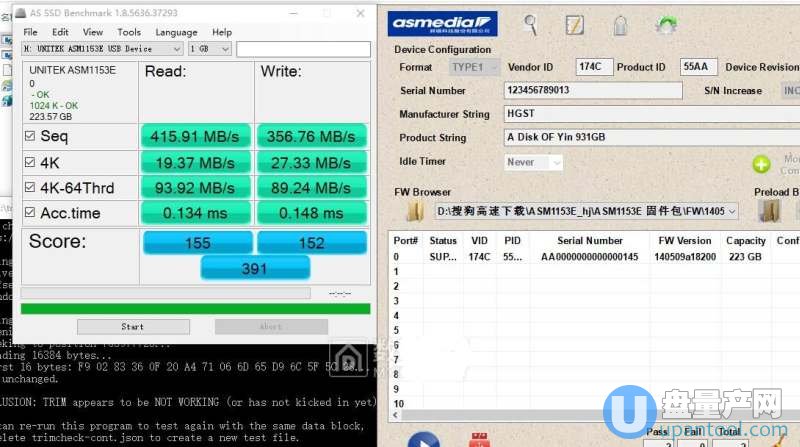Open the Tools menu in AS SSD
The image size is (800, 447).
click(128, 32)
